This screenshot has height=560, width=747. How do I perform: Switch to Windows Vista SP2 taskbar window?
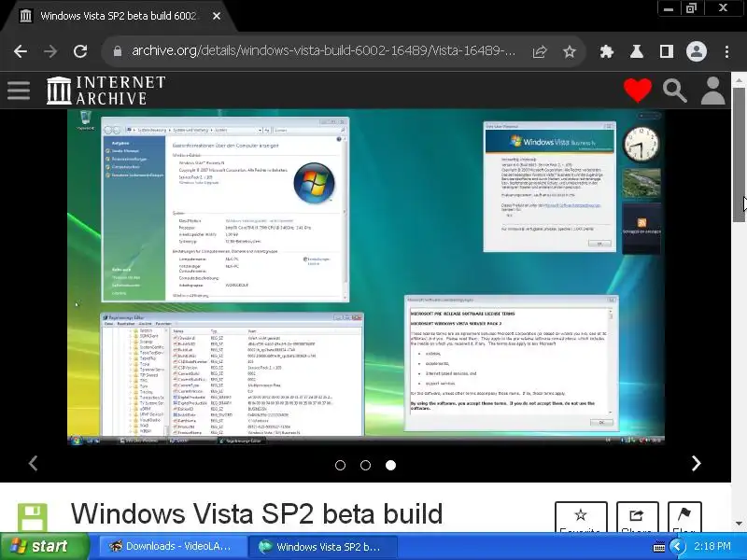tap(324, 546)
